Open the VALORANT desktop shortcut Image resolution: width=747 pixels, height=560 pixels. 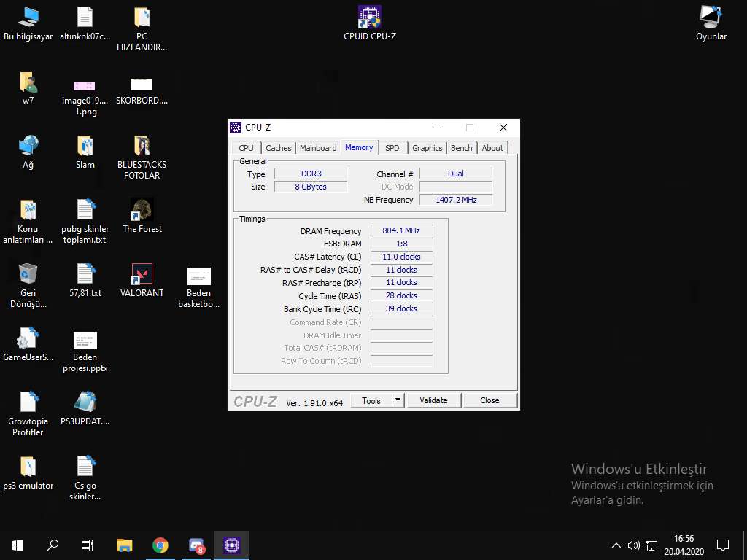[142, 275]
